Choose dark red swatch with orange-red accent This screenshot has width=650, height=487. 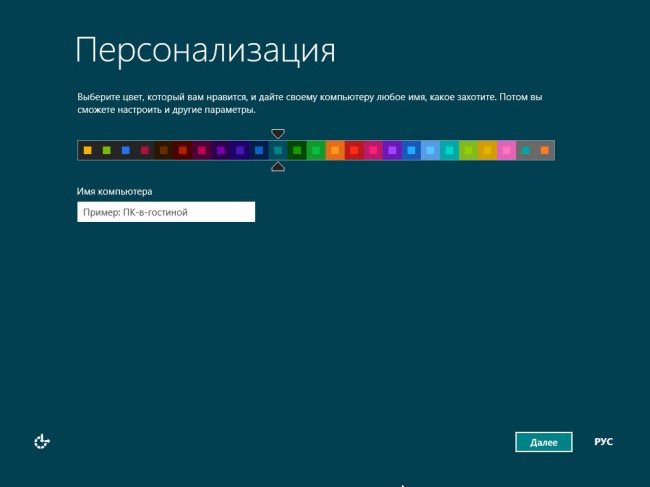click(183, 150)
